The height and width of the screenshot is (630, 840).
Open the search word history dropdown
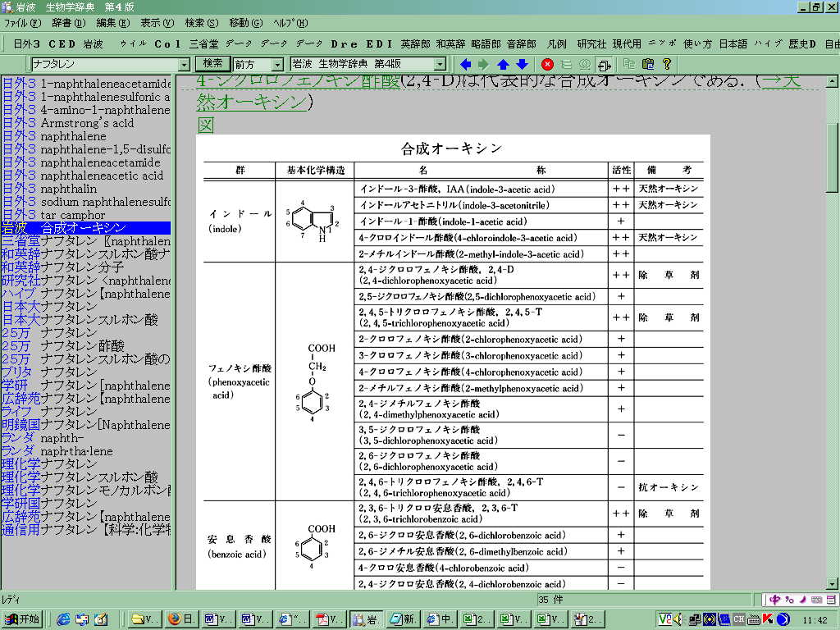click(184, 64)
